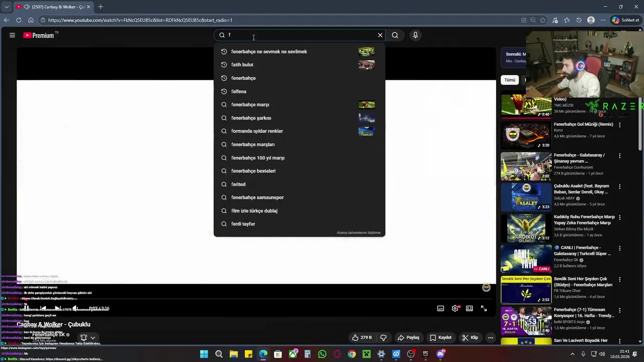
Task: Enter fullscreen in the video player
Action: (484, 308)
